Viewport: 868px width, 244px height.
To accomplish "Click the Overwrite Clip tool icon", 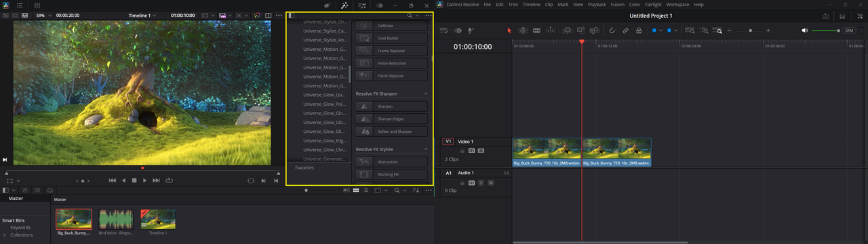I will tap(580, 30).
